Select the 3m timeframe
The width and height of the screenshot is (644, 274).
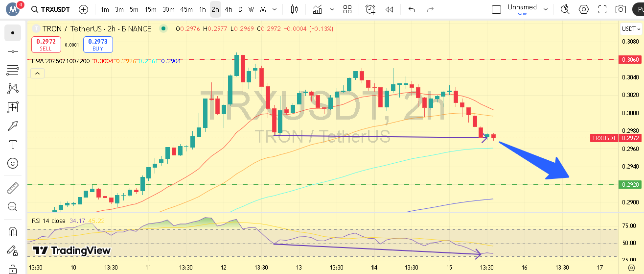pyautogui.click(x=119, y=9)
